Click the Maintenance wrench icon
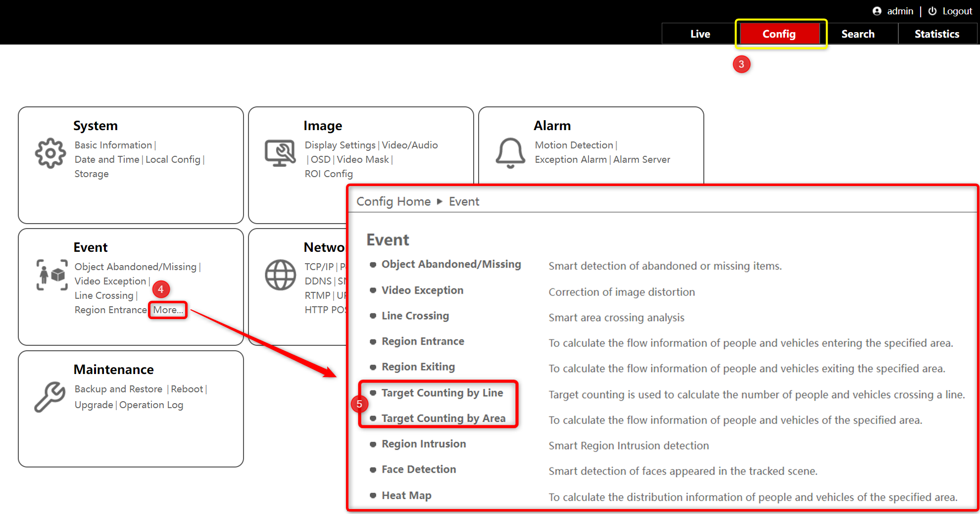980x514 pixels. [50, 397]
